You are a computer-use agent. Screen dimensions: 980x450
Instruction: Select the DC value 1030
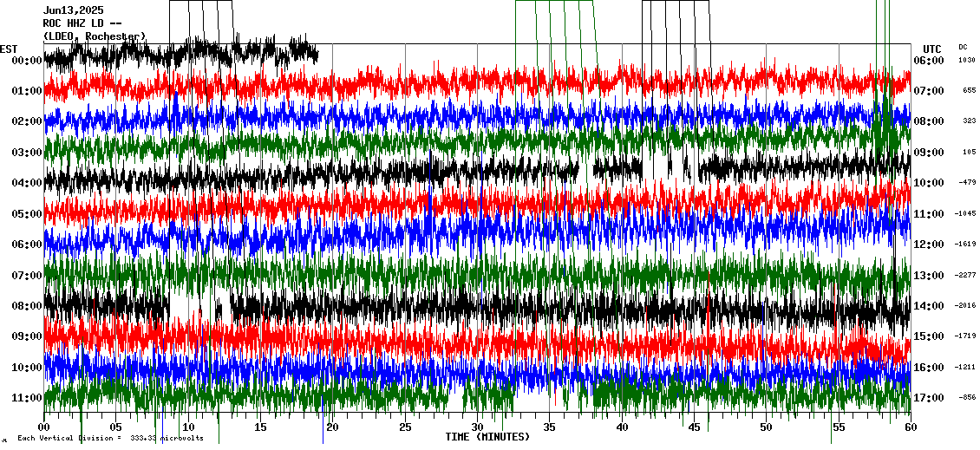967,61
